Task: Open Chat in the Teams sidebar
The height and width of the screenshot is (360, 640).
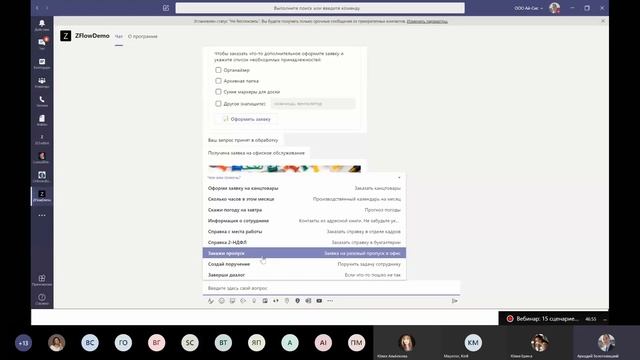Action: (x=42, y=44)
